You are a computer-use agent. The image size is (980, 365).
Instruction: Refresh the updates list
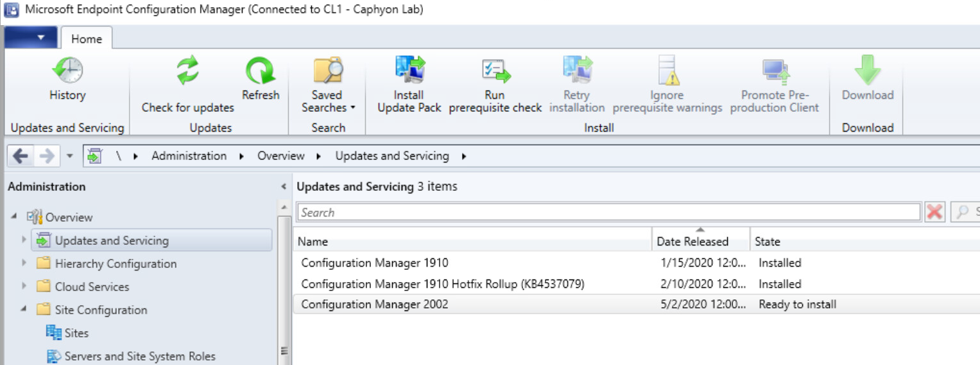pos(261,79)
